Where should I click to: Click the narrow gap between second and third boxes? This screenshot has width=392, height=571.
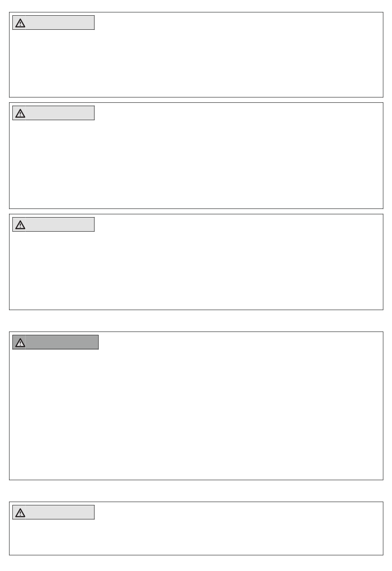[x=196, y=211]
